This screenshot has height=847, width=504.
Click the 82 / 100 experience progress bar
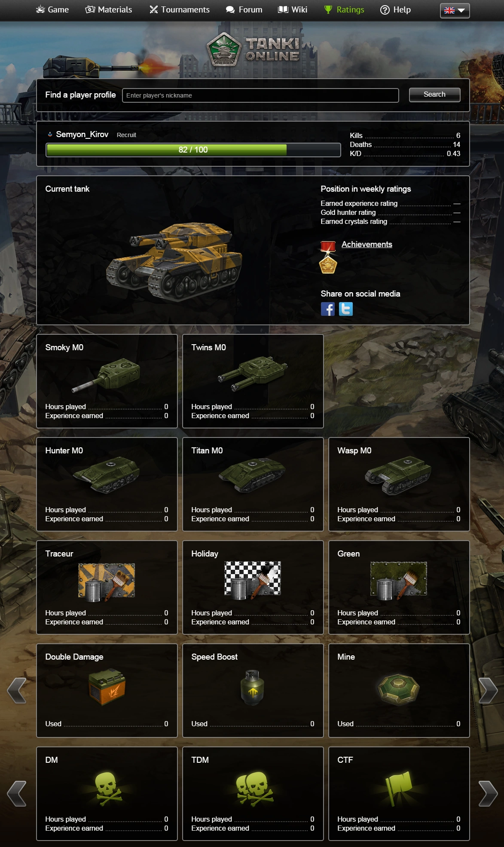(193, 150)
